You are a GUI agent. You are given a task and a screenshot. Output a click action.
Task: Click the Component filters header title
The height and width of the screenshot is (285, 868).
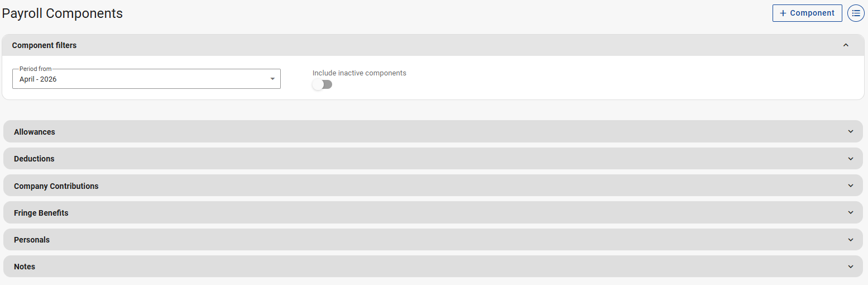coord(44,45)
